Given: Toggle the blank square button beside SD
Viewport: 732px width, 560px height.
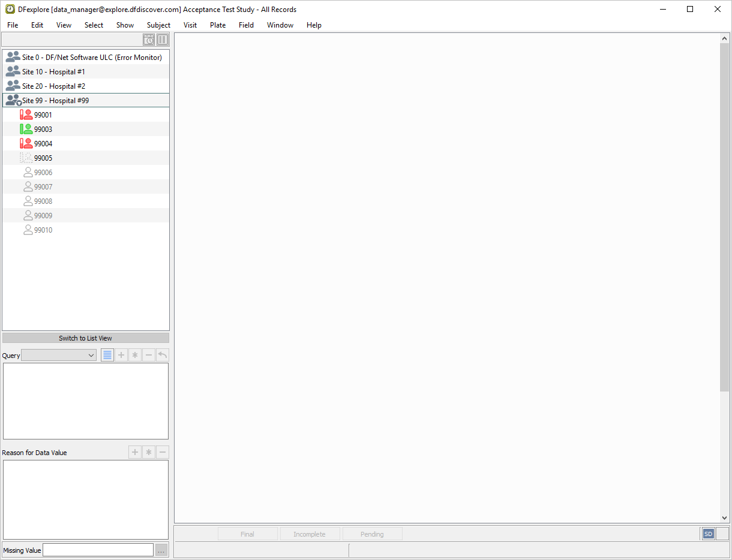Looking at the screenshot, I should point(722,534).
